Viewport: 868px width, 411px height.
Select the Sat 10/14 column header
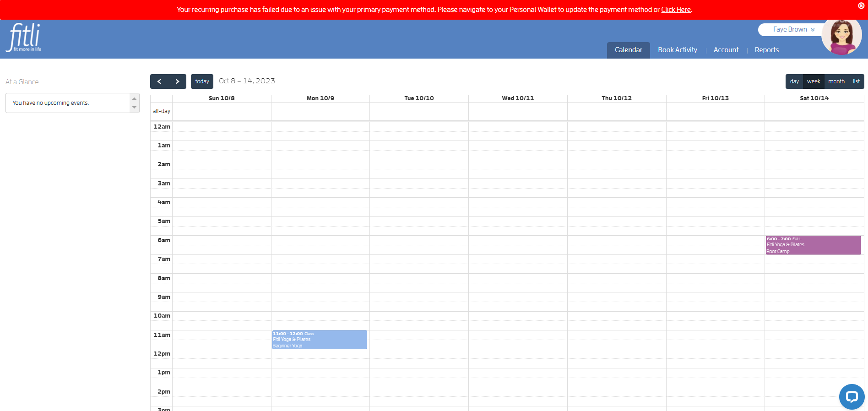point(814,98)
